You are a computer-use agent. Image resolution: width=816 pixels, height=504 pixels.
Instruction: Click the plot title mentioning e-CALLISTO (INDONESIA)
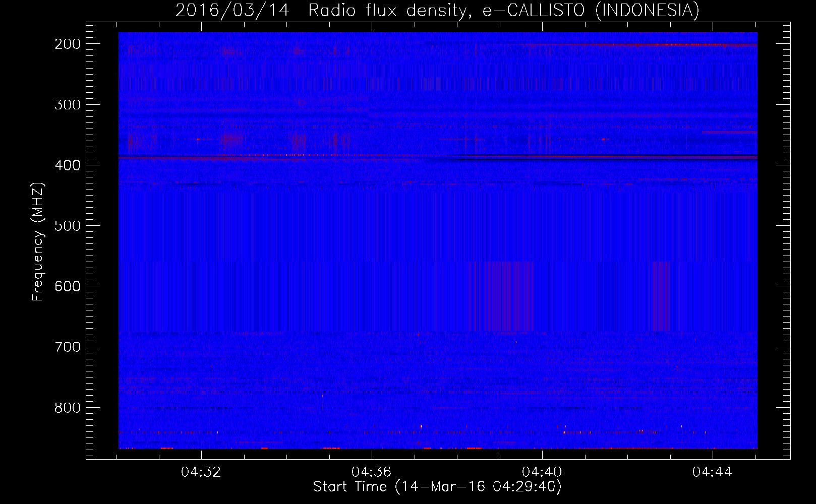coord(437,11)
